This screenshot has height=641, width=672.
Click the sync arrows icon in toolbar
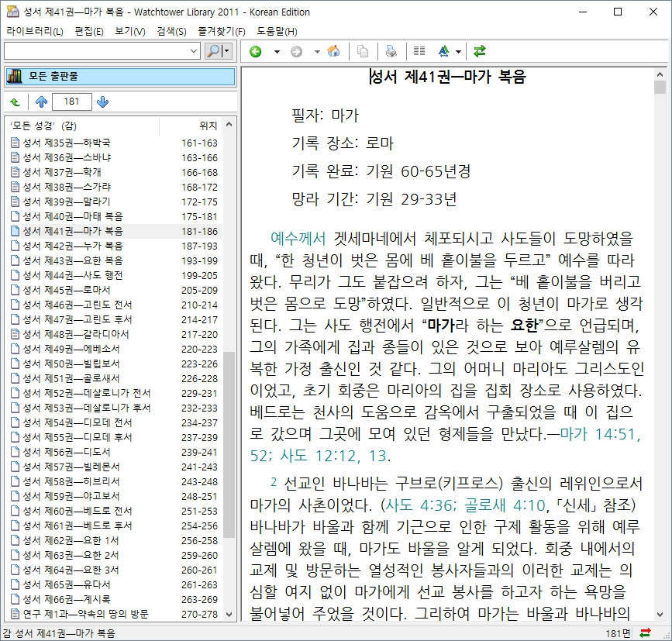[x=480, y=51]
